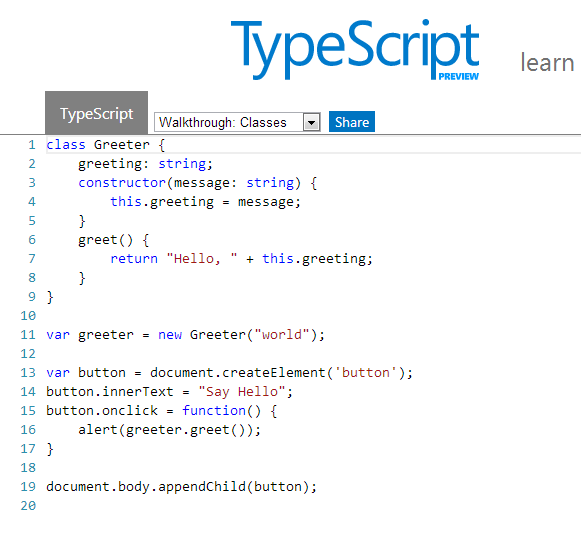Click the "Hello, " string literal
Viewport: 581px width, 557px height.
(x=202, y=258)
